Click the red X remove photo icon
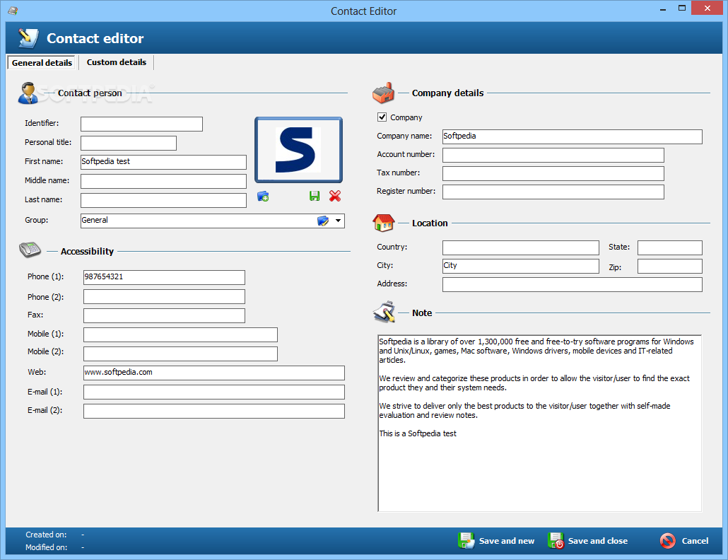The image size is (728, 560). (335, 197)
